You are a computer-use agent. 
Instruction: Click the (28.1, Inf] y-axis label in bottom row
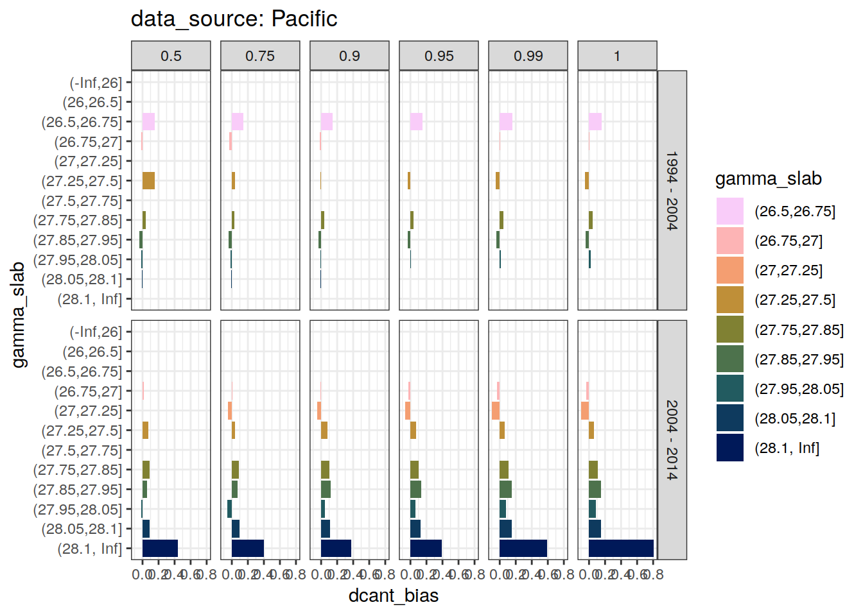click(89, 549)
